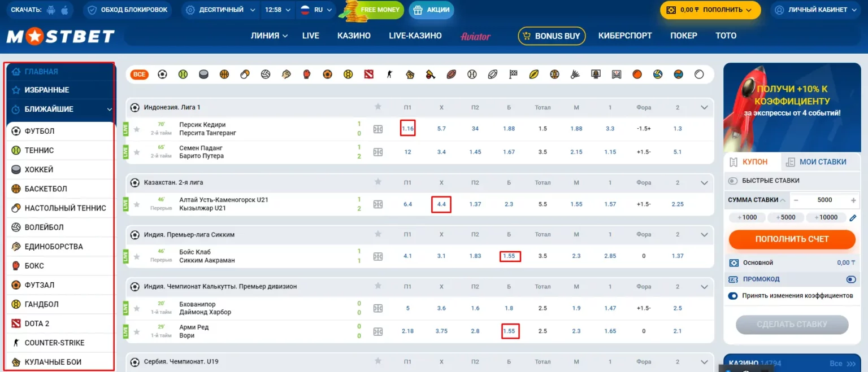Filter by Dota 2 icon in sports bar

click(x=369, y=74)
